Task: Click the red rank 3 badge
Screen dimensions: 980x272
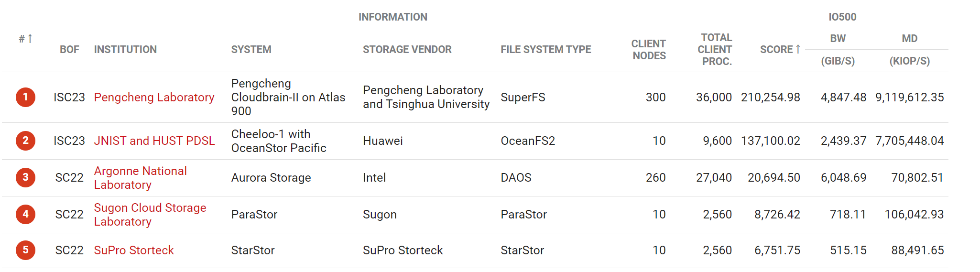Action: click(x=25, y=177)
